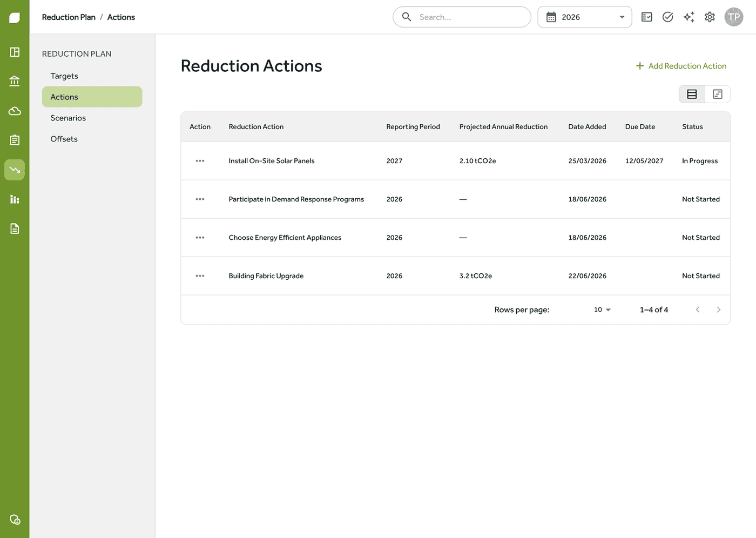Open the rows per page dropdown
This screenshot has width=756, height=538.
click(x=602, y=310)
